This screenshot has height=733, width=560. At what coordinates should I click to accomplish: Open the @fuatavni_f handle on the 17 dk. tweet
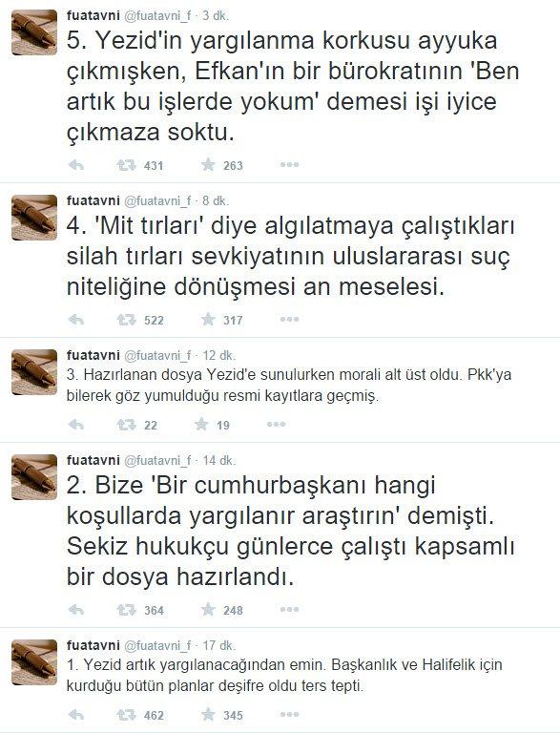pyautogui.click(x=157, y=645)
